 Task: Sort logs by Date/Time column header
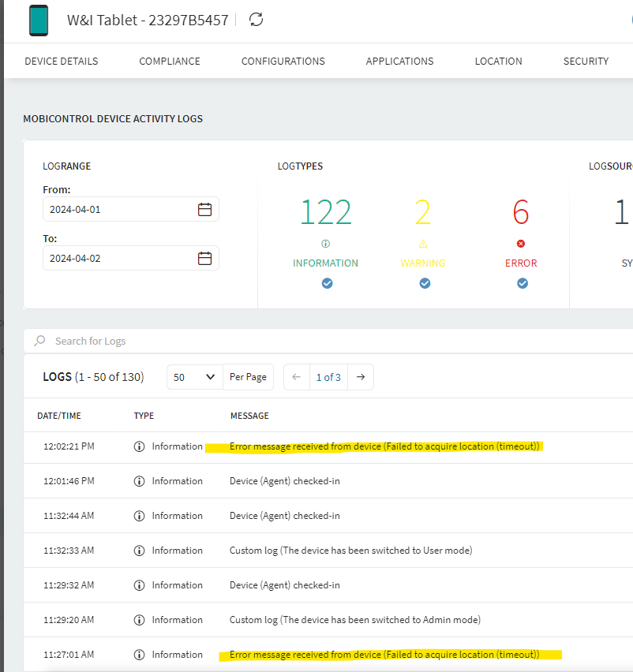pos(59,416)
